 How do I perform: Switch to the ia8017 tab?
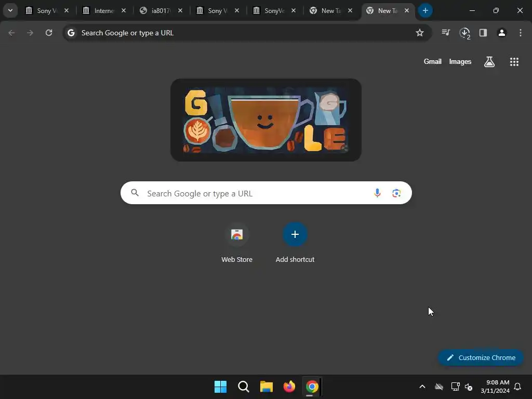161,11
